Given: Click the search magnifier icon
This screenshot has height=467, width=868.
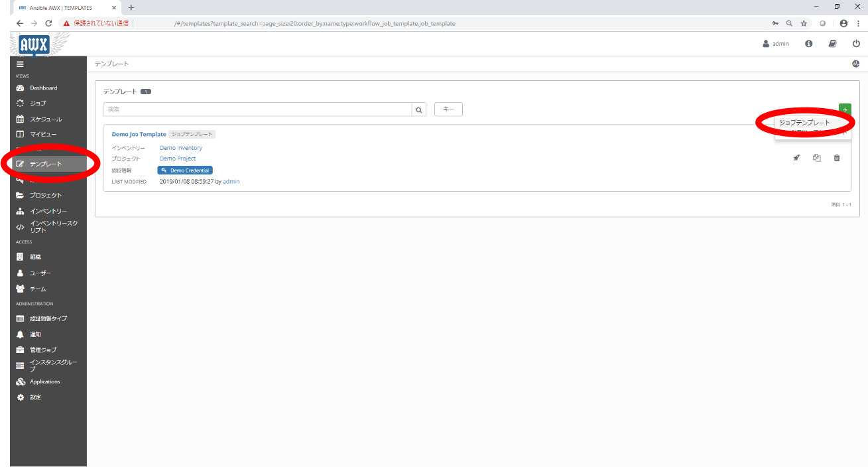Looking at the screenshot, I should (419, 109).
